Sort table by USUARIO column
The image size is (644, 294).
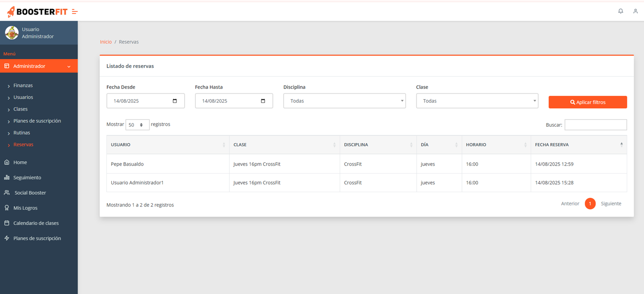click(x=168, y=144)
